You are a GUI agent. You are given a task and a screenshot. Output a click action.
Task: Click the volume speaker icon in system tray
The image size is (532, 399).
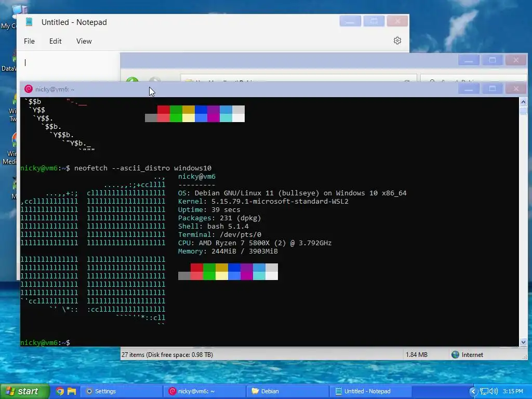coord(494,392)
